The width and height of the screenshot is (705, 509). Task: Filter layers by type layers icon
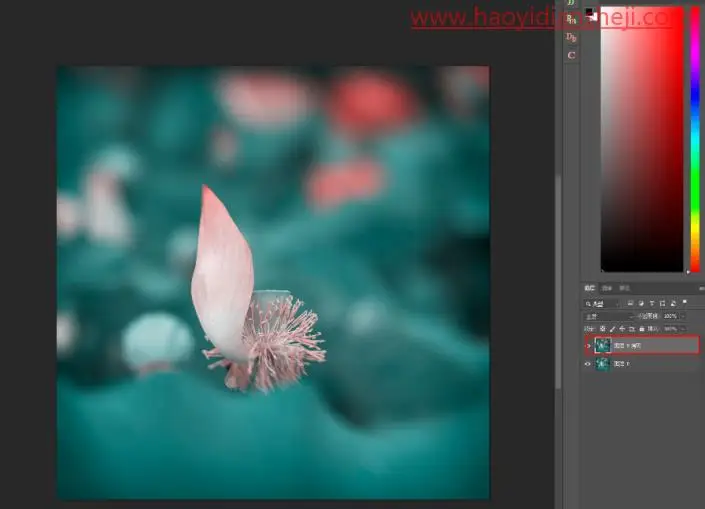coord(651,303)
